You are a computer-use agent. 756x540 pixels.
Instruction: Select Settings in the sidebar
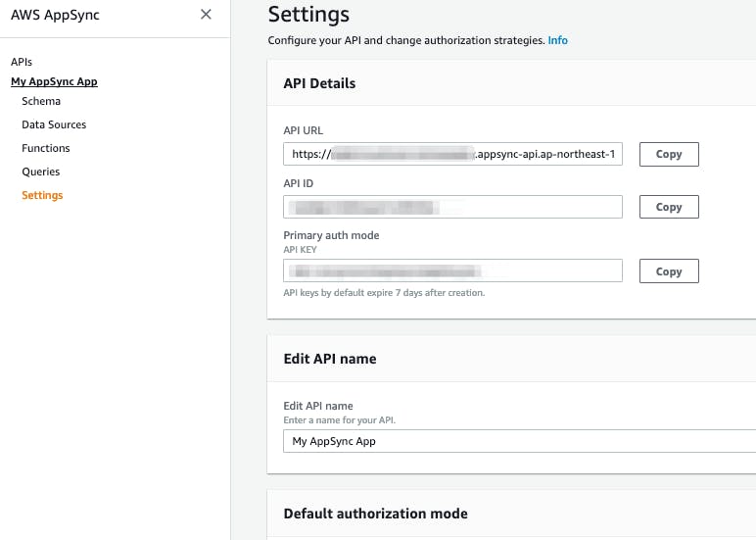(x=42, y=195)
